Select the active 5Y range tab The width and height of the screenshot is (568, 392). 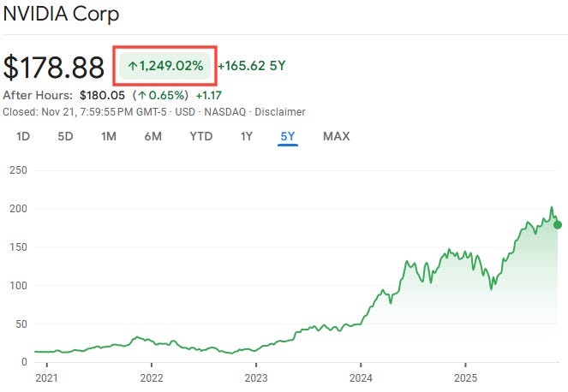click(288, 136)
